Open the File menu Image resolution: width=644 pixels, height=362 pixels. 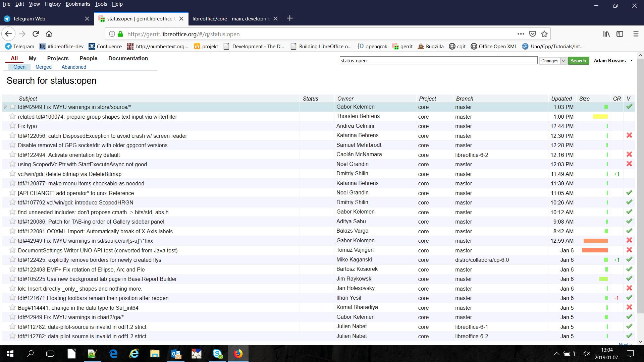point(6,4)
